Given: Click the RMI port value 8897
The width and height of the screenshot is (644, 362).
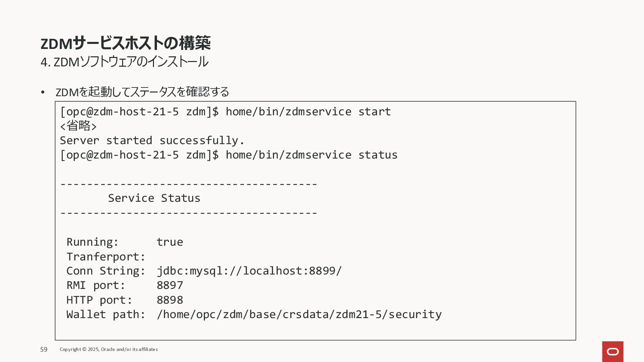Looking at the screenshot, I should point(170,285).
